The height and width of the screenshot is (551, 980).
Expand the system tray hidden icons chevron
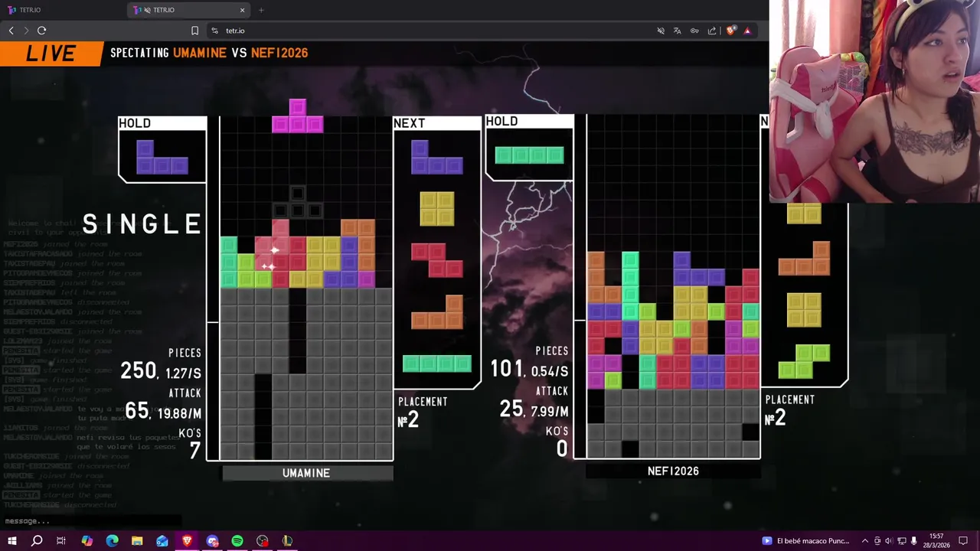[x=865, y=541]
